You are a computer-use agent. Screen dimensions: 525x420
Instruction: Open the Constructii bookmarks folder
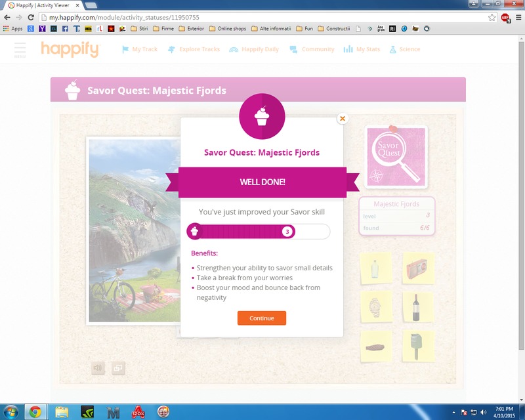334,29
